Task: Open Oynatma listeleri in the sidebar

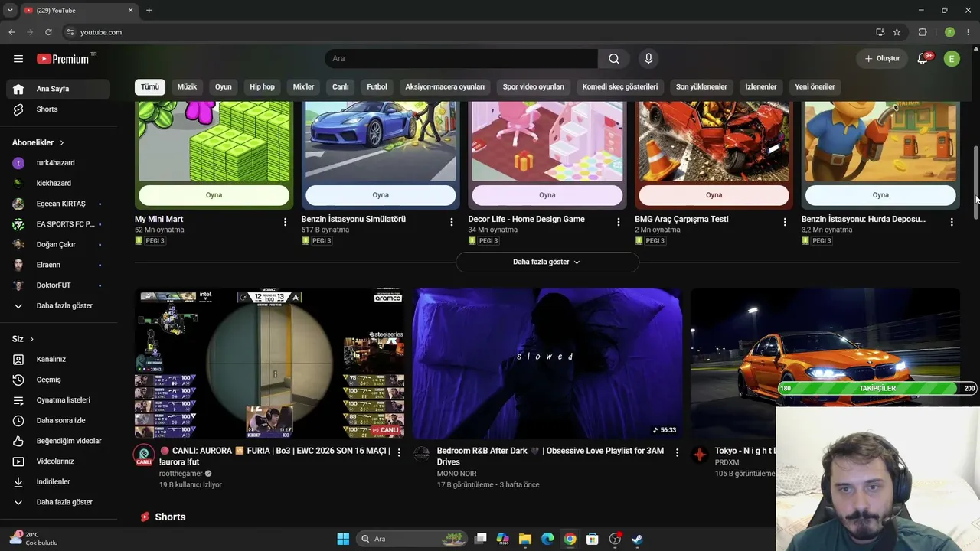Action: (58, 400)
